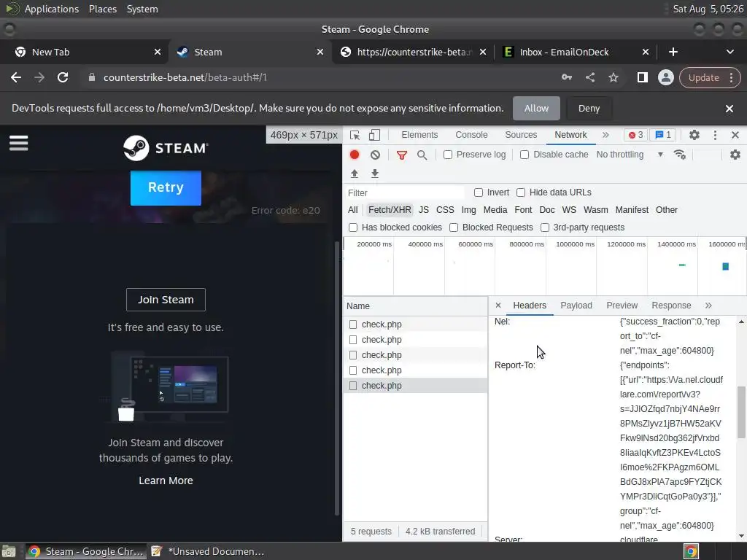
Task: Share this page icon
Action: [589, 77]
